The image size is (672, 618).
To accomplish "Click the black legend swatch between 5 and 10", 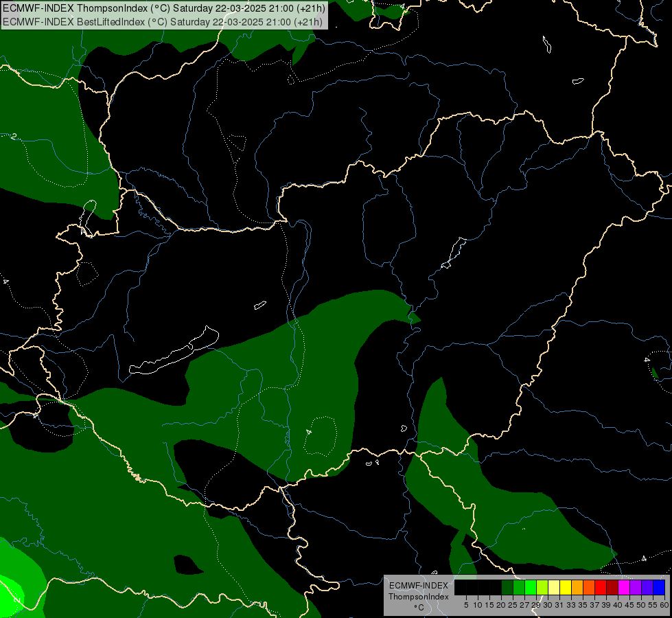I will (x=472, y=587).
